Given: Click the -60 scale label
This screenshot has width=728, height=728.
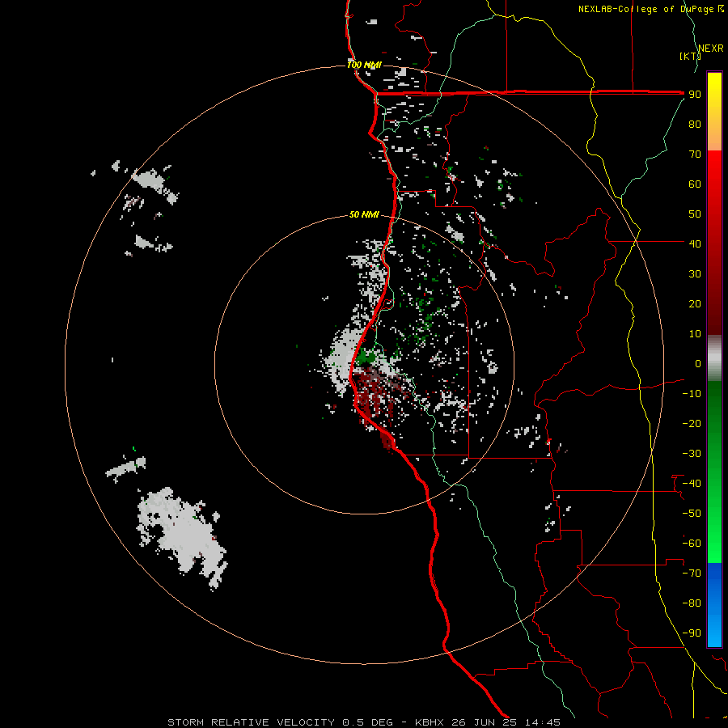Looking at the screenshot, I should point(692,544).
